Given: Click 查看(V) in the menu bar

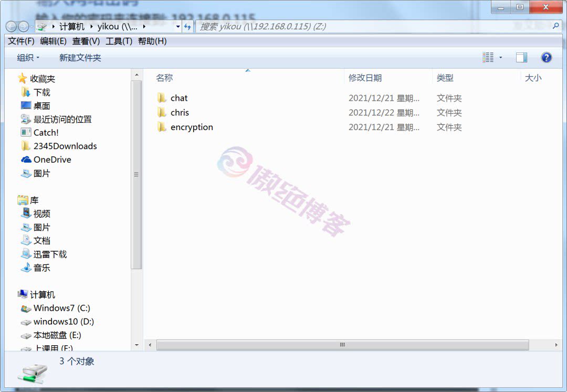Looking at the screenshot, I should (86, 41).
